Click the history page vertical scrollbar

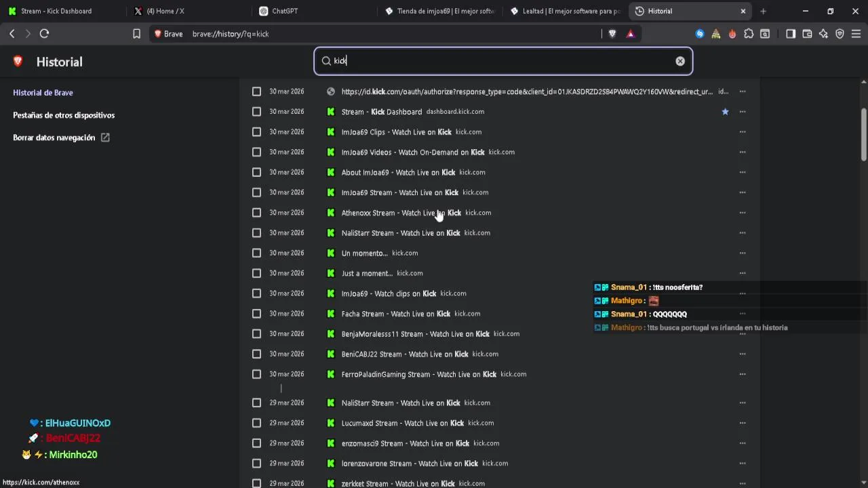point(863,135)
